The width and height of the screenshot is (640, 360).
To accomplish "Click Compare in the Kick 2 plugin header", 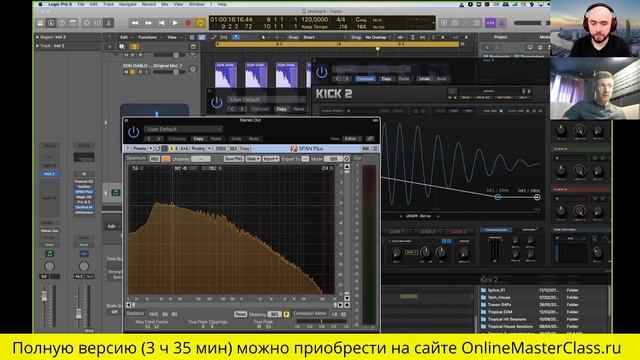I will [365, 79].
